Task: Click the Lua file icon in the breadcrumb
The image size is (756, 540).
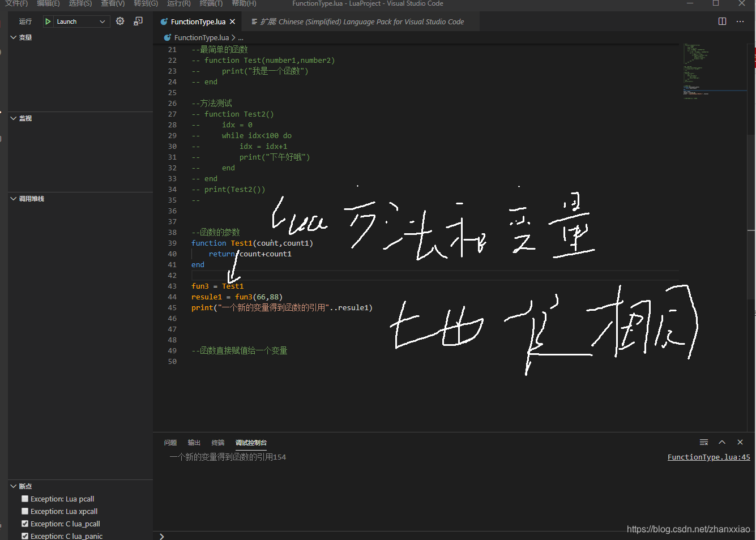Action: [x=167, y=37]
